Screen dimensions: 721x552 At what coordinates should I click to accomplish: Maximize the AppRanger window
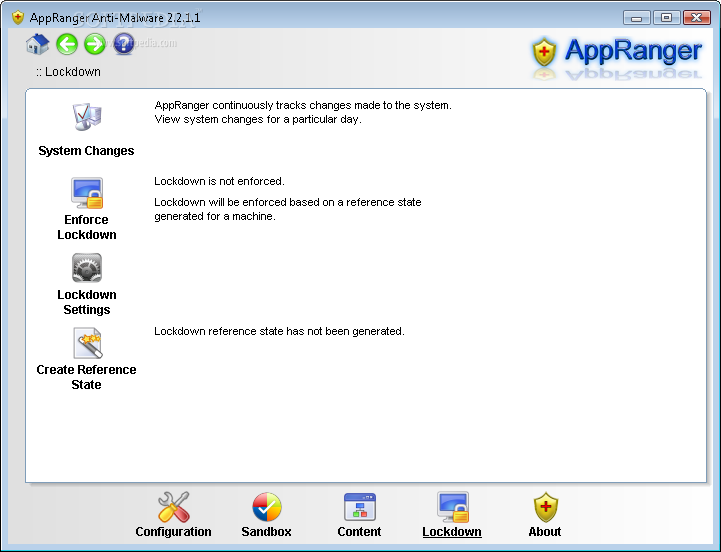point(666,18)
